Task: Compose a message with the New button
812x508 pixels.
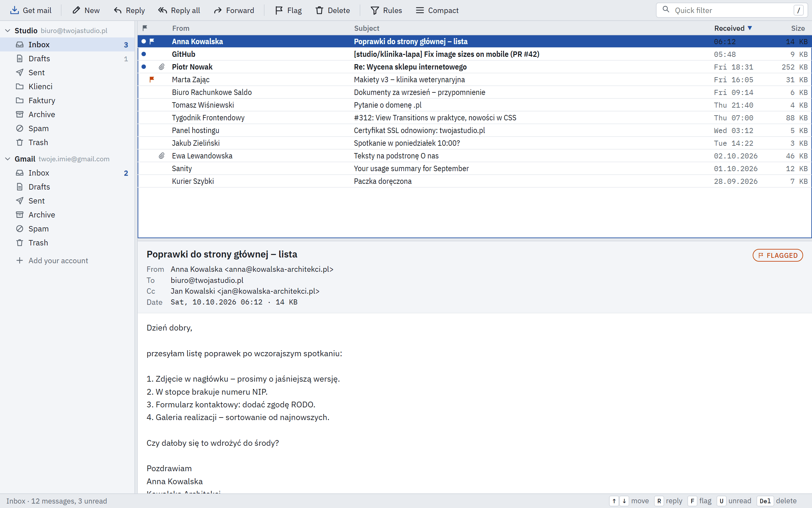Action: (86, 10)
